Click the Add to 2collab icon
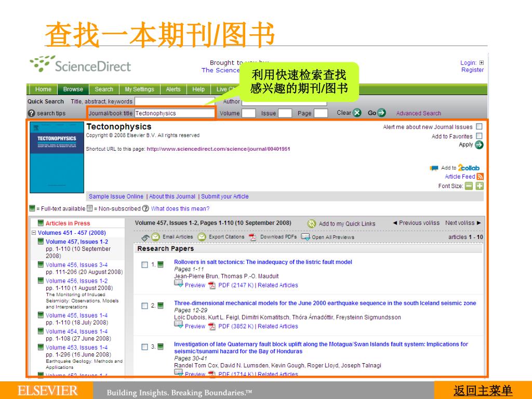 coord(434,168)
